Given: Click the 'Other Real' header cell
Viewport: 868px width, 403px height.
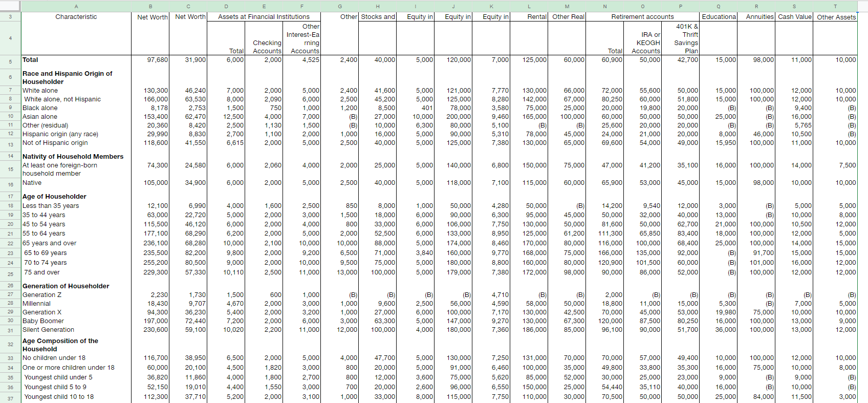Looking at the screenshot, I should pyautogui.click(x=567, y=17).
